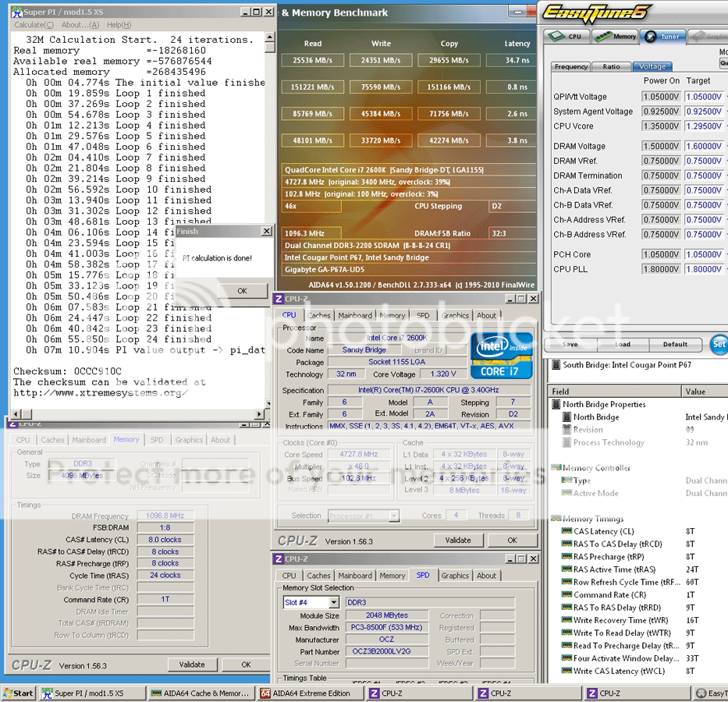728x702 pixels.
Task: Open the DRAM Termination target box
Action: click(704, 175)
